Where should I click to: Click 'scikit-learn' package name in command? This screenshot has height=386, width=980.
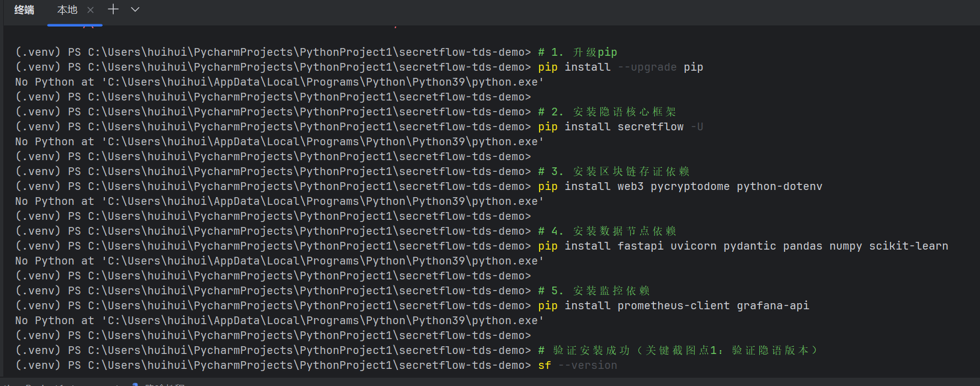(x=908, y=246)
